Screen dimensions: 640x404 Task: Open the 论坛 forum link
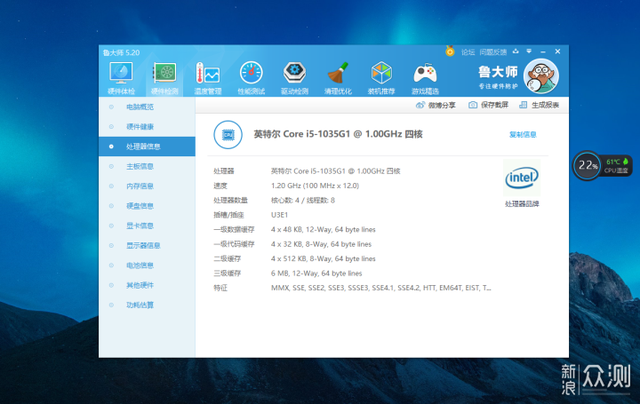468,52
